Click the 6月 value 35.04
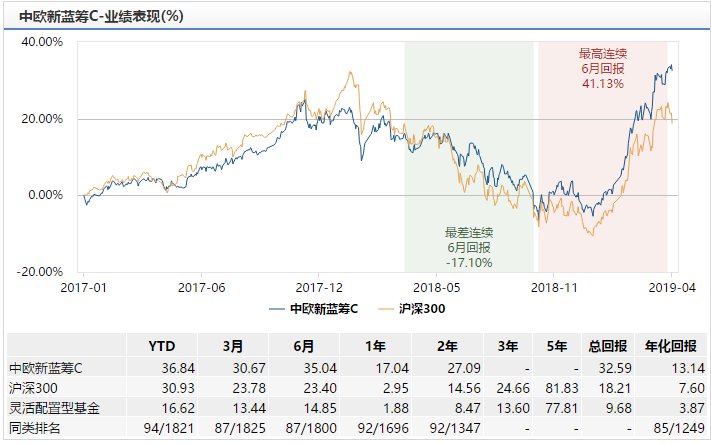711x444 pixels. click(x=320, y=368)
